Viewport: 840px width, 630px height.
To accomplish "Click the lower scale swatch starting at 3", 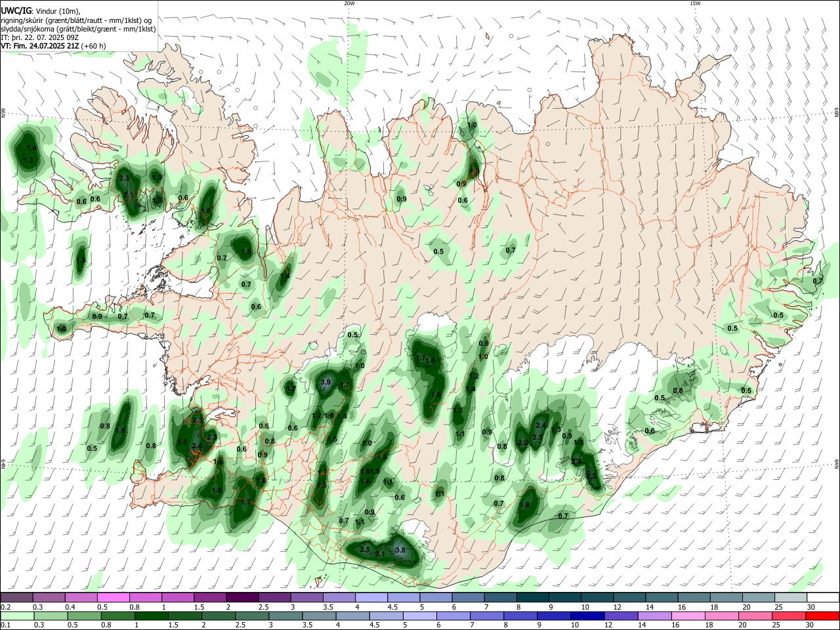I will click(x=285, y=616).
